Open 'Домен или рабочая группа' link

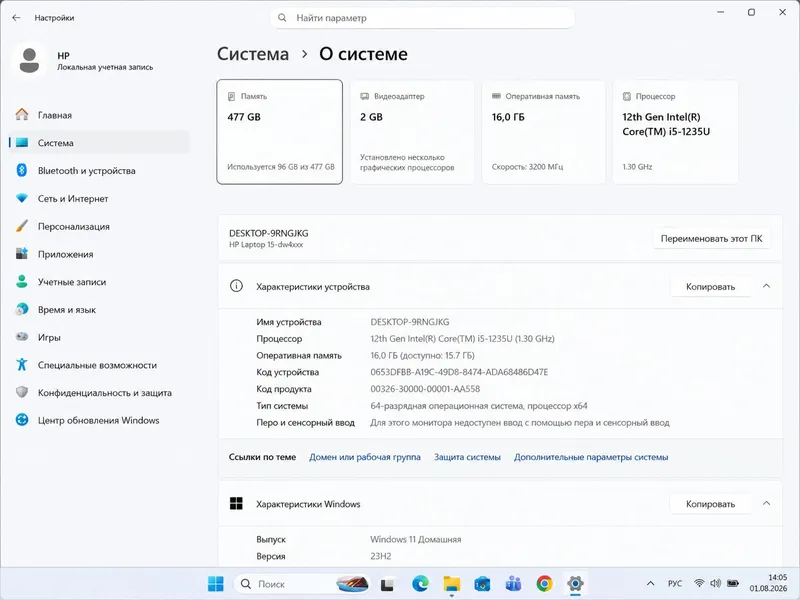365,457
